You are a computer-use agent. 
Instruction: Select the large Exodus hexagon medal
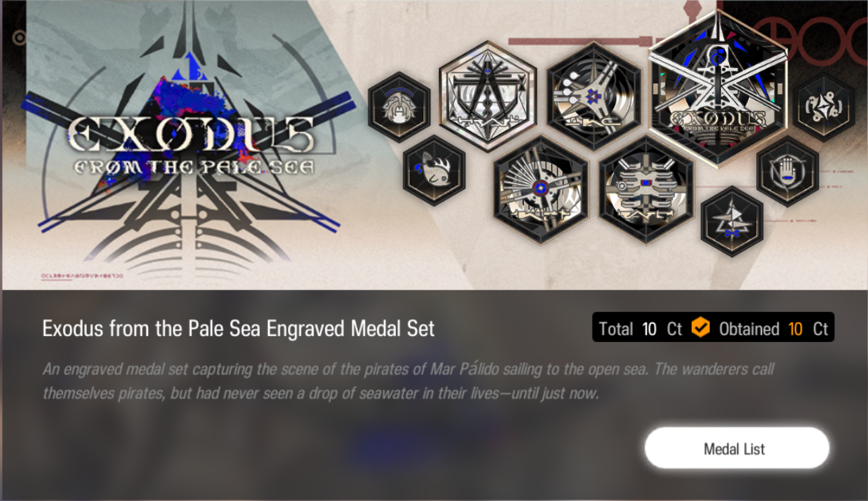(718, 88)
